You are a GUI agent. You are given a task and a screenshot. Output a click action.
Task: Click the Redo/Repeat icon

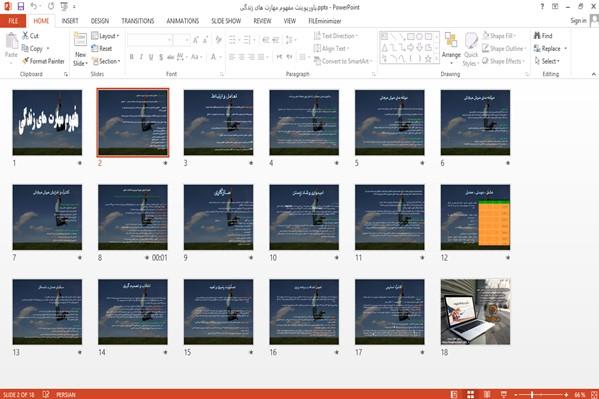tap(51, 6)
